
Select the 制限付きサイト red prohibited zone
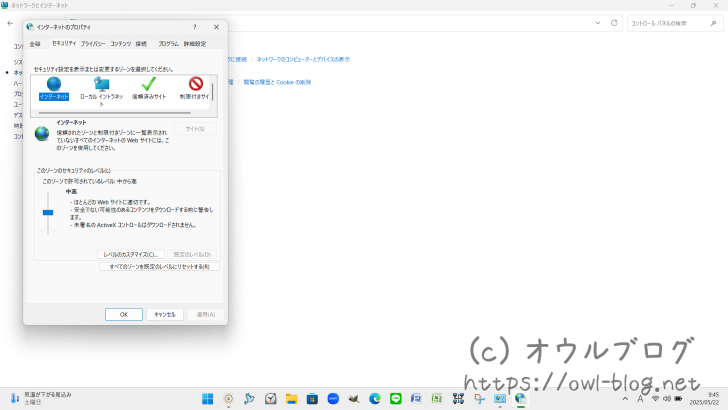point(195,86)
